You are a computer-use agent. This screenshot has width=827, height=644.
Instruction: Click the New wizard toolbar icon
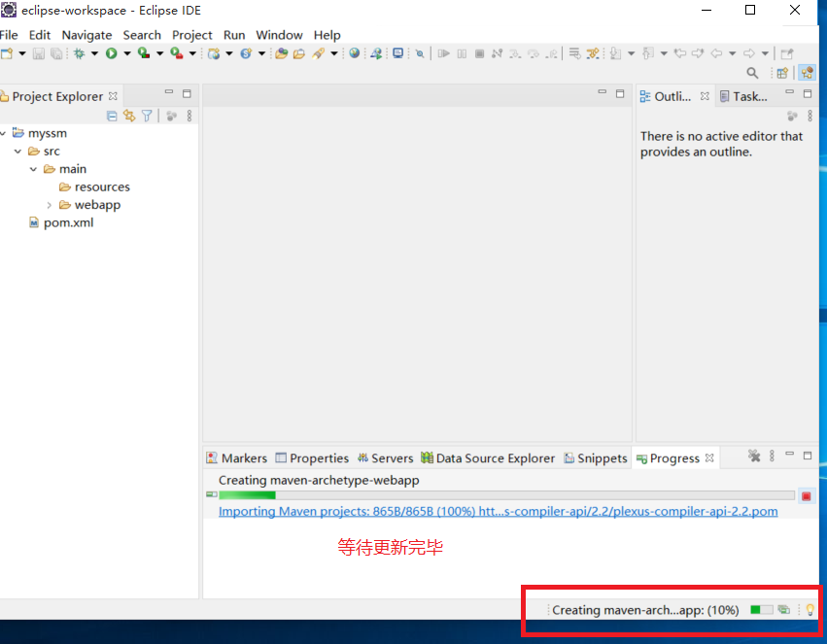click(7, 53)
